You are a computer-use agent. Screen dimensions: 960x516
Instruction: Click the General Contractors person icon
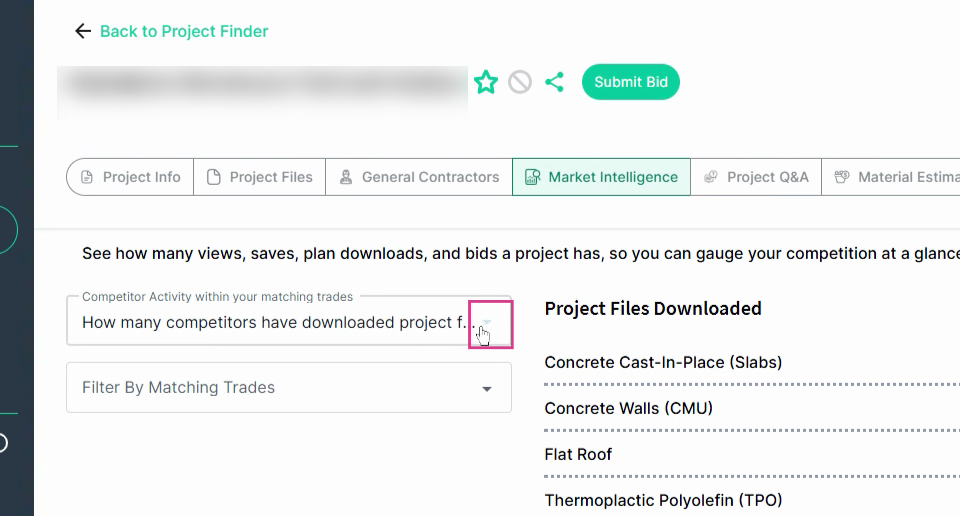point(346,177)
